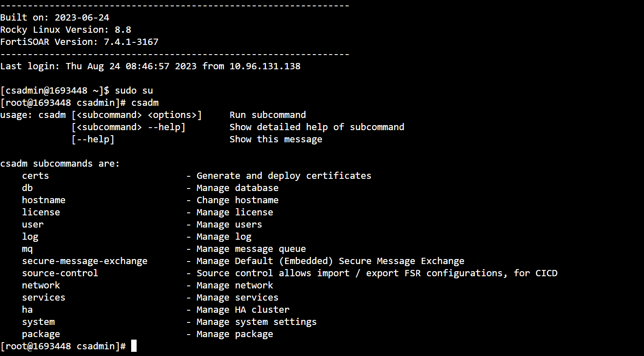The height and width of the screenshot is (356, 644).
Task: Click the FortiSOAR Version 7.4.1-3167 line
Action: [x=79, y=42]
